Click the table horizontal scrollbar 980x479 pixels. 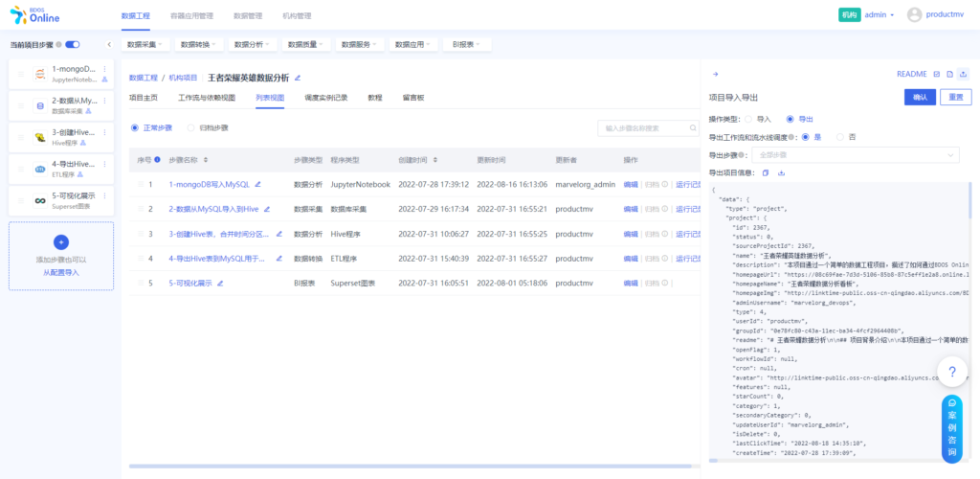coord(410,466)
